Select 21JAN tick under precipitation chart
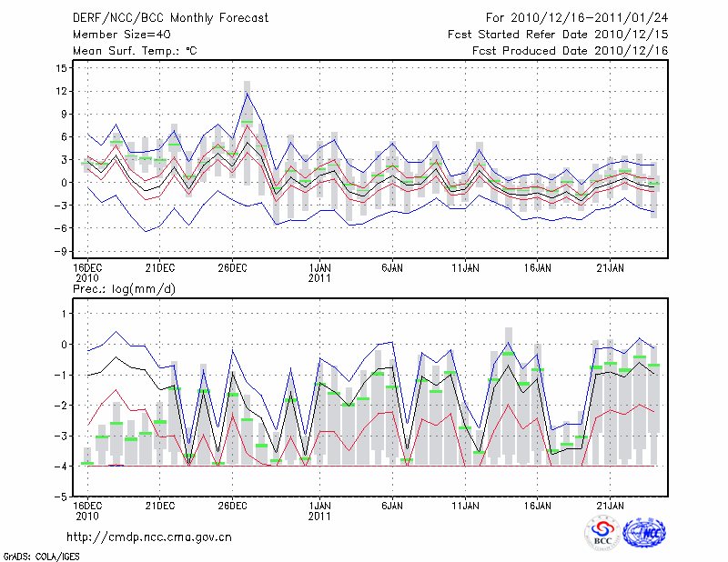This screenshot has height=562, width=728. (610, 505)
